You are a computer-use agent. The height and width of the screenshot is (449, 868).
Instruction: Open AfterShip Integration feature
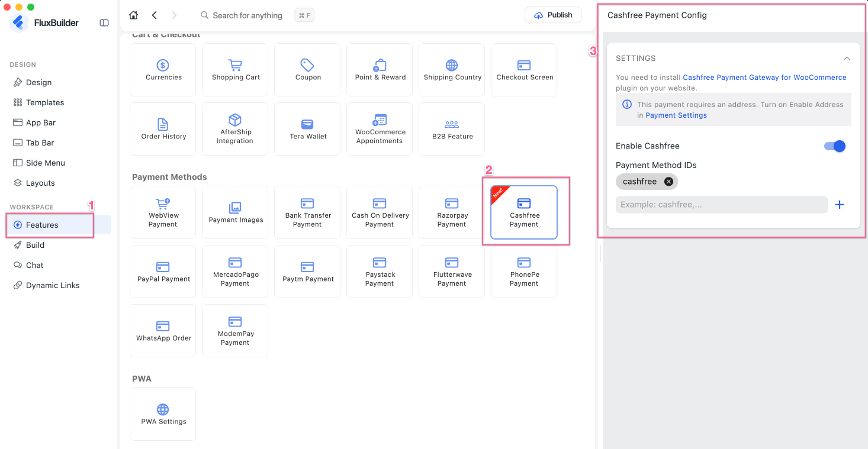click(235, 129)
